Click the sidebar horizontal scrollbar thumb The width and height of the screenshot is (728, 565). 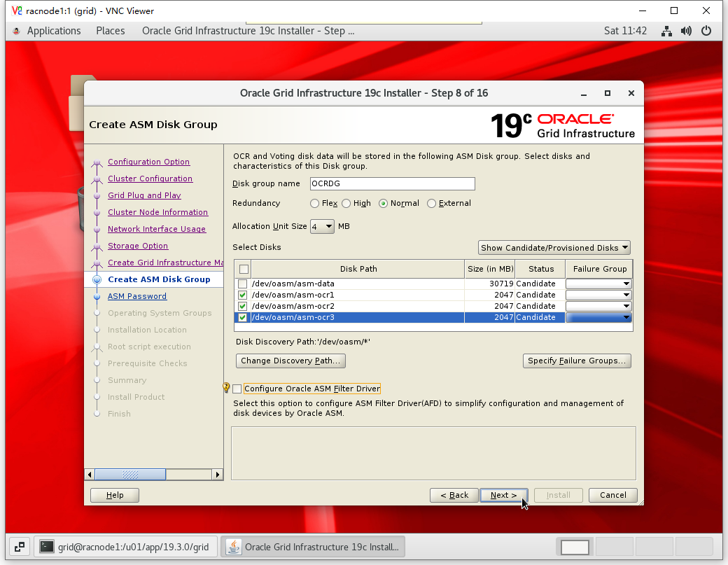[130, 475]
